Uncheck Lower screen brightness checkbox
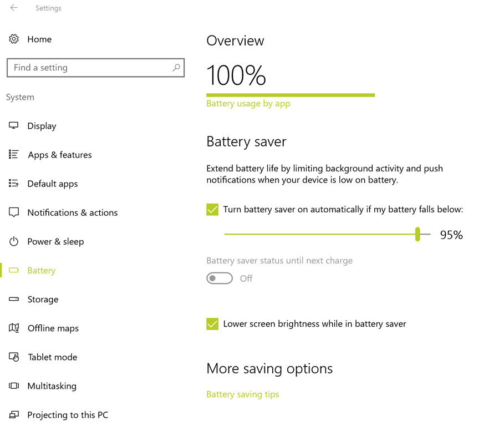This screenshot has height=426, width=504. (x=212, y=324)
